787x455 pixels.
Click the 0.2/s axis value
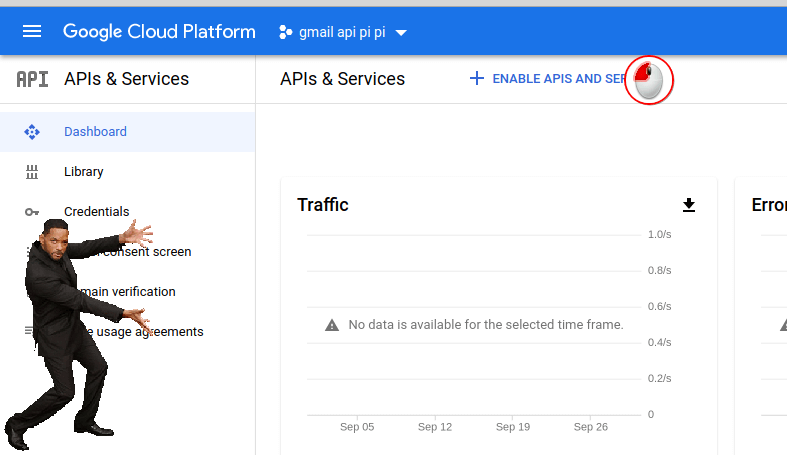[660, 378]
